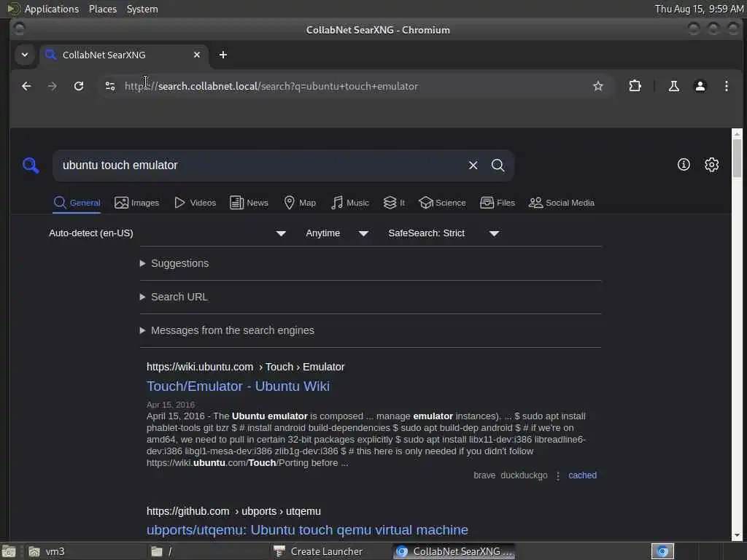Open the github.com ubports utqemu URL

point(233,511)
